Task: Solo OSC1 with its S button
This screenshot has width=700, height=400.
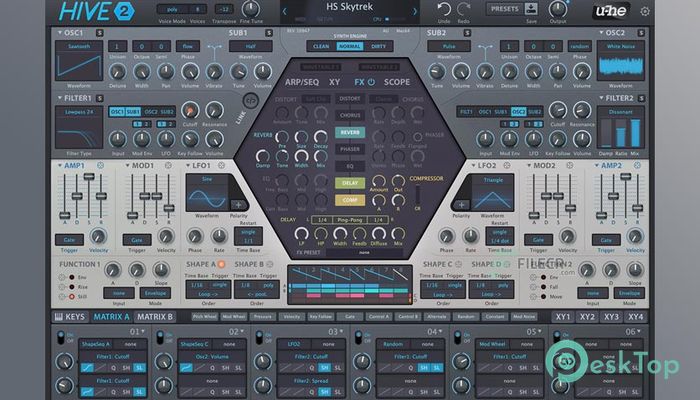Action: tap(99, 33)
